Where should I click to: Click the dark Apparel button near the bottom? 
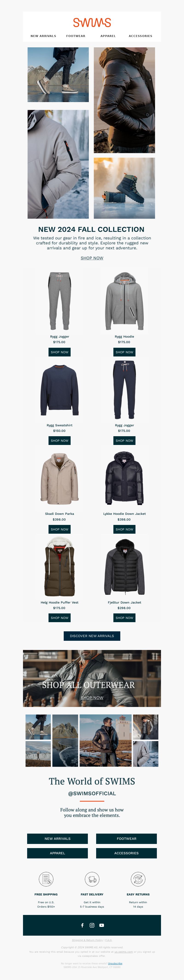(x=57, y=853)
